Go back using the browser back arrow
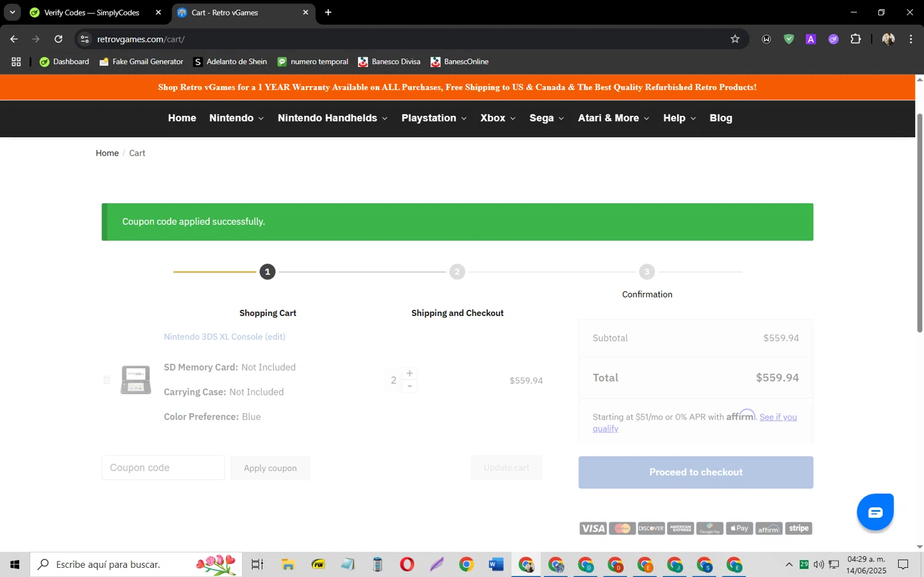Screen dimensions: 924x577 point(14,39)
